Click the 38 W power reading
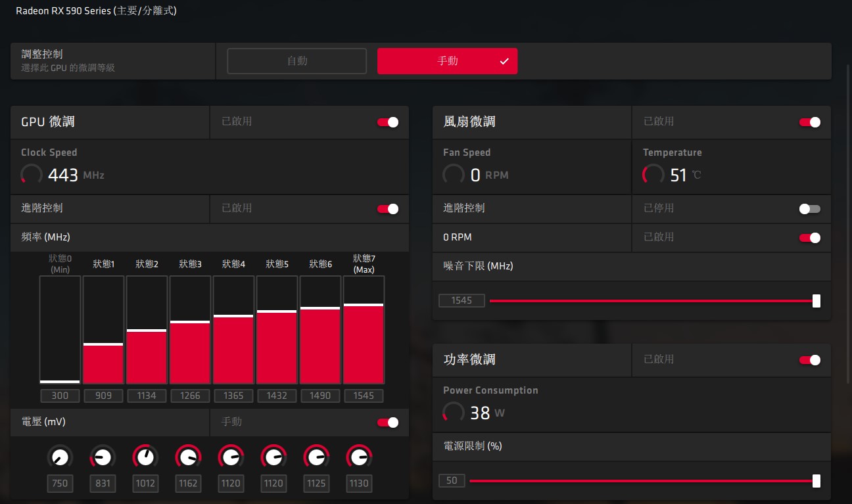Screen dimensions: 852x504 tap(487, 413)
